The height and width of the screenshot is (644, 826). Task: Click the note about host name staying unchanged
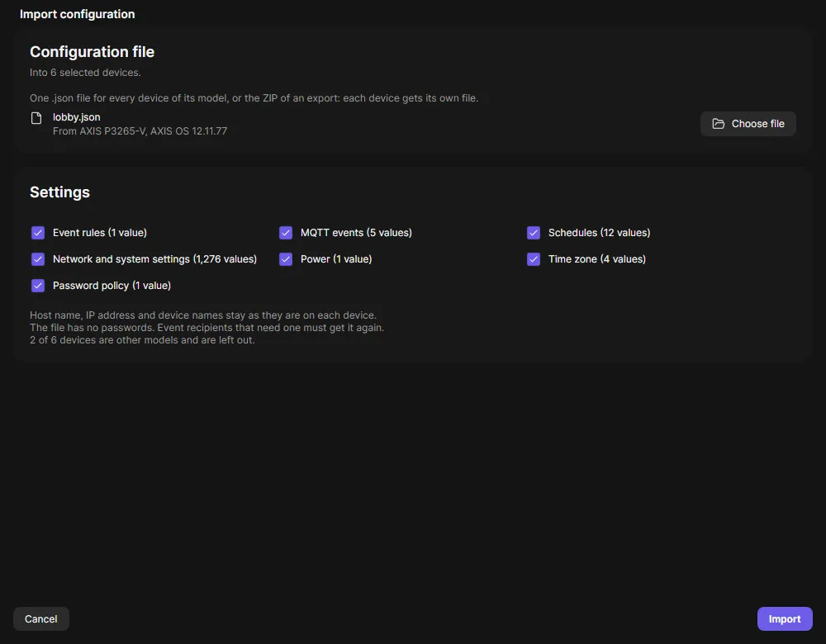[x=203, y=315]
